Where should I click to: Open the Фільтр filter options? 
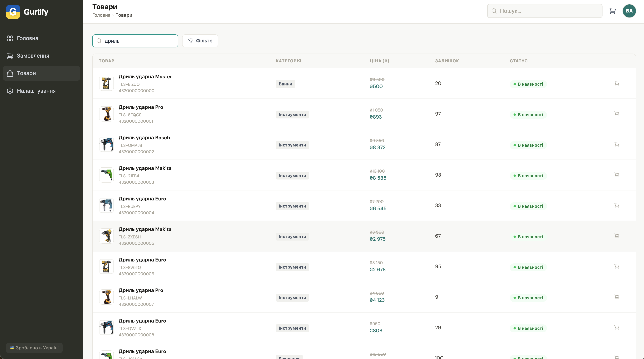click(200, 41)
